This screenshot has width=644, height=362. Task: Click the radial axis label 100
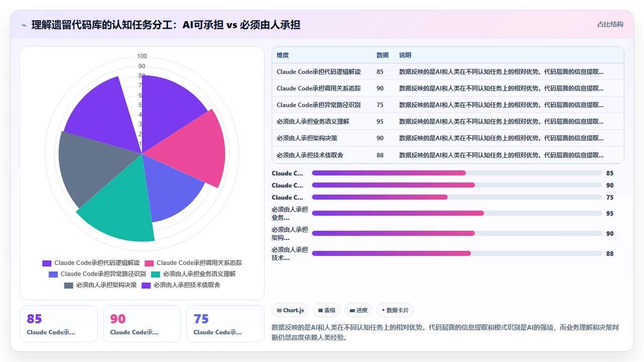click(x=142, y=56)
